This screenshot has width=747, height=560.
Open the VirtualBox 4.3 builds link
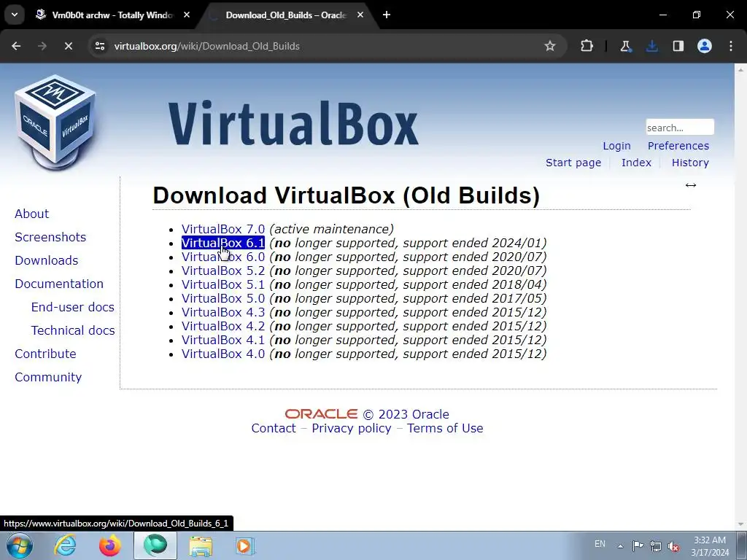point(223,312)
